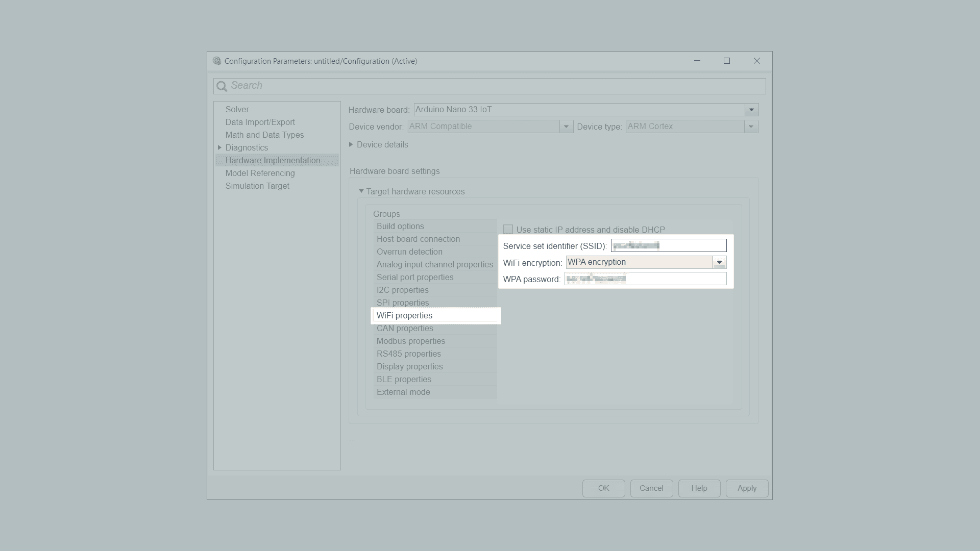This screenshot has width=980, height=551.
Task: Collapse Target hardware resources section
Action: [x=361, y=191]
